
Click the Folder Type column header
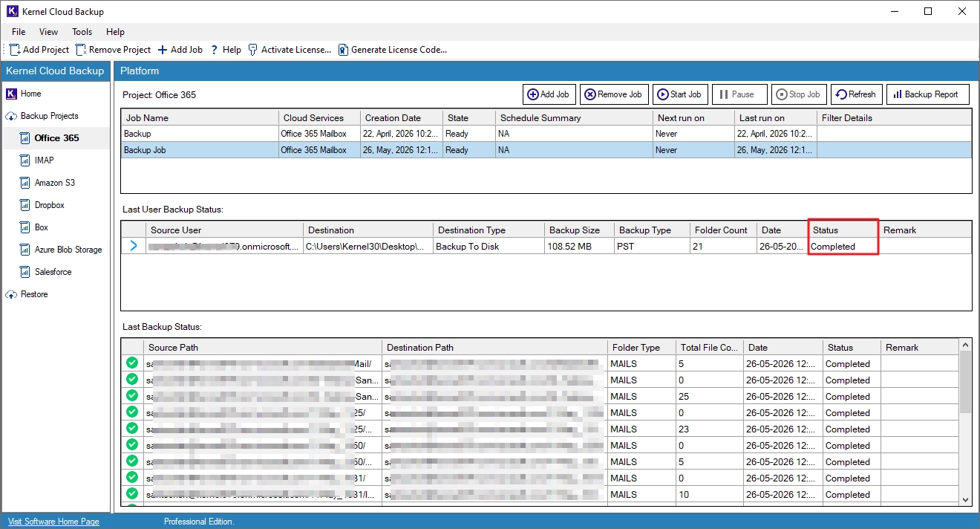pos(642,347)
